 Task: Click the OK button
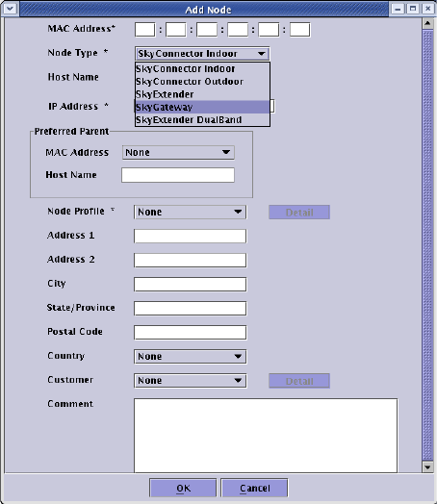point(183,489)
